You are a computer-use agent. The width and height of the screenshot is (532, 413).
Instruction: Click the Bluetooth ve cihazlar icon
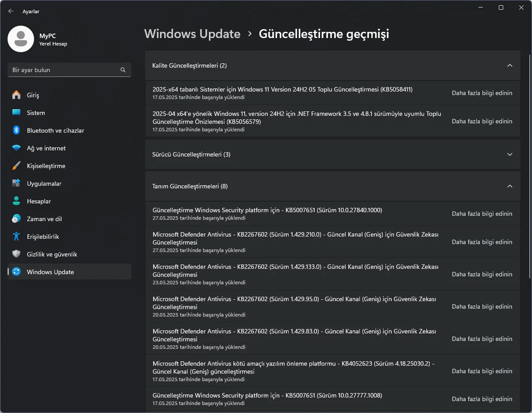click(x=16, y=130)
